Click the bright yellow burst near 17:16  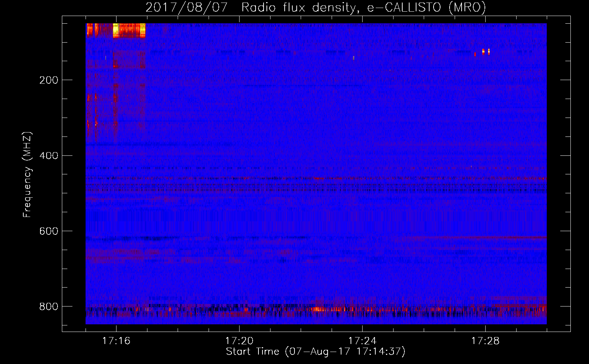(x=116, y=30)
